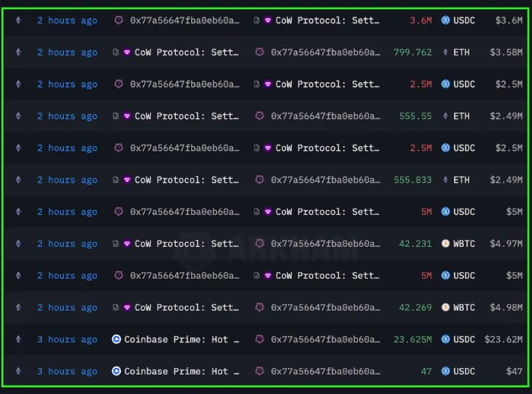Open the 0x77a56647 sender in the first 5M USDC row

[x=185, y=212]
